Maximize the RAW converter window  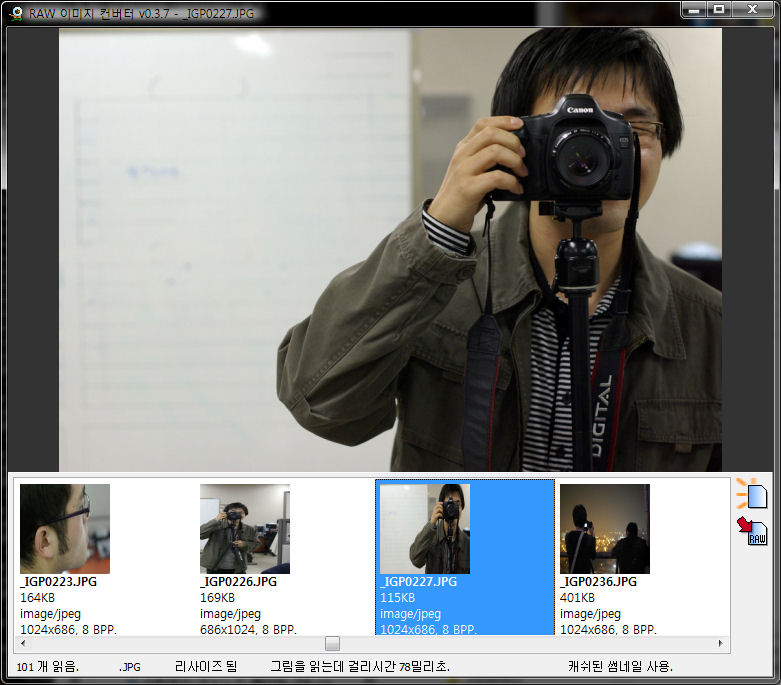click(719, 9)
